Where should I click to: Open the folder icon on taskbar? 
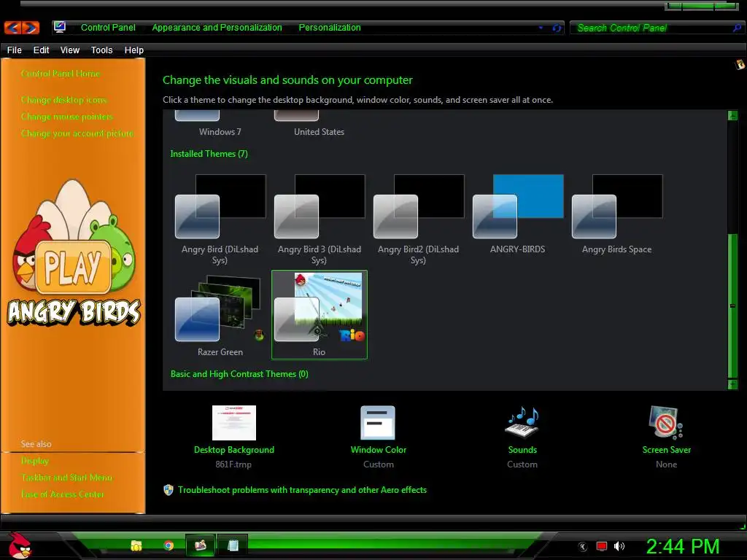[x=136, y=545]
